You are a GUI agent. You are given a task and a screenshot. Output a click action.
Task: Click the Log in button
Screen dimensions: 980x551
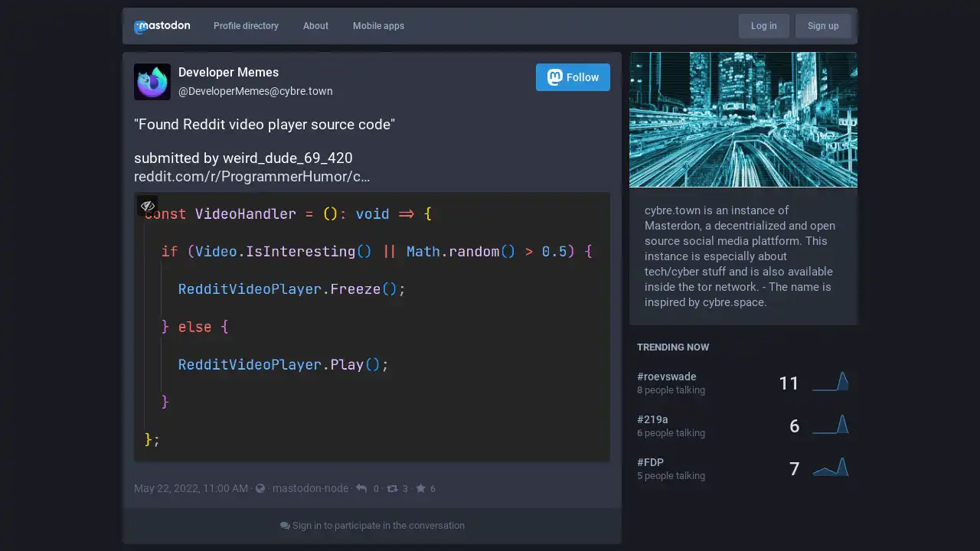click(x=764, y=26)
